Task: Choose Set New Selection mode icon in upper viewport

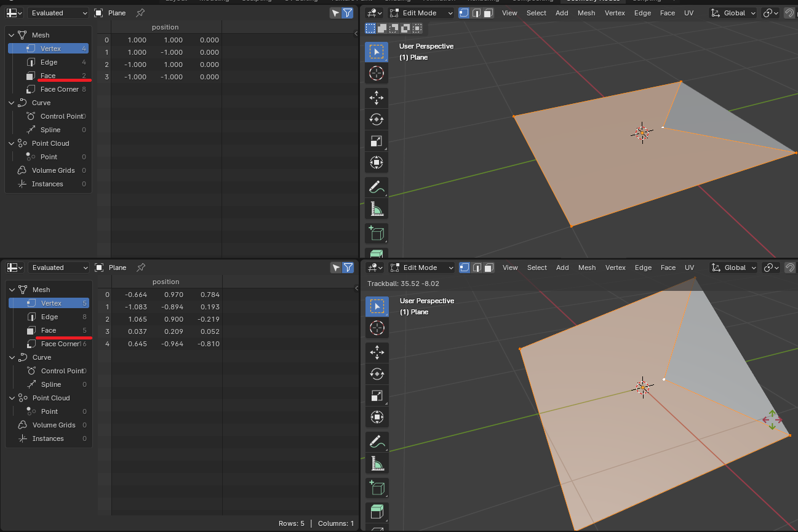Action: coord(370,28)
